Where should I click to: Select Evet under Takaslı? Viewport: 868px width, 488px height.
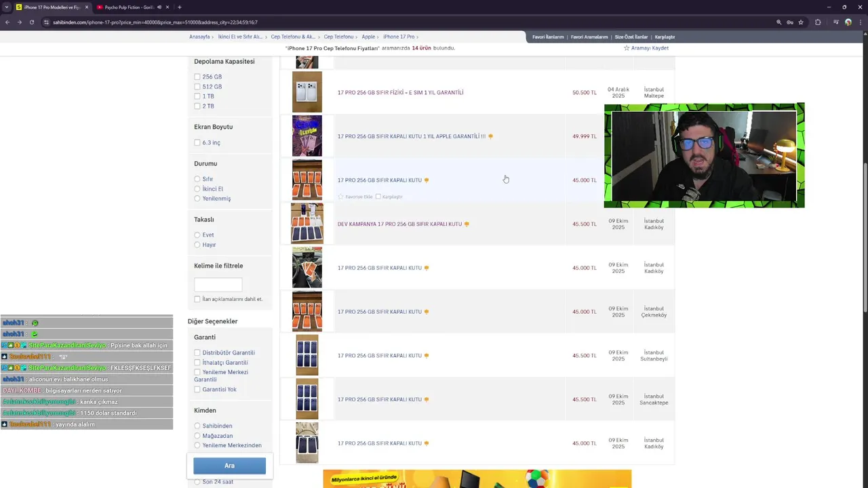pos(197,235)
